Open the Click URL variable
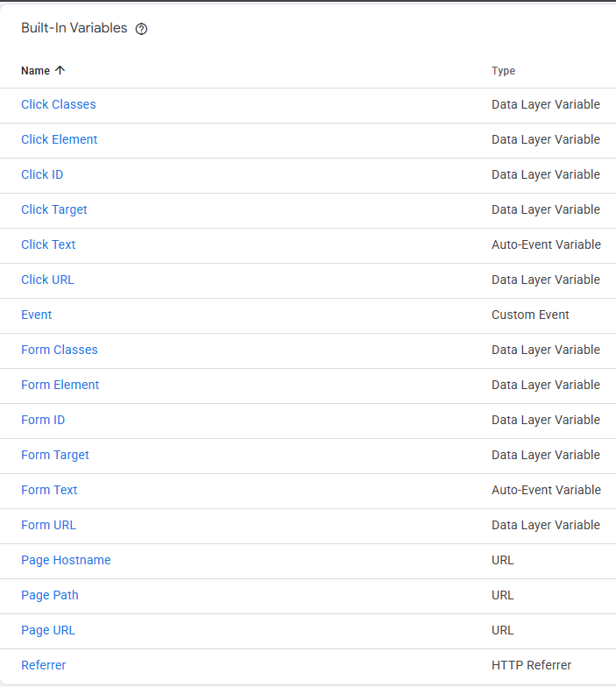616x687 pixels. [47, 280]
